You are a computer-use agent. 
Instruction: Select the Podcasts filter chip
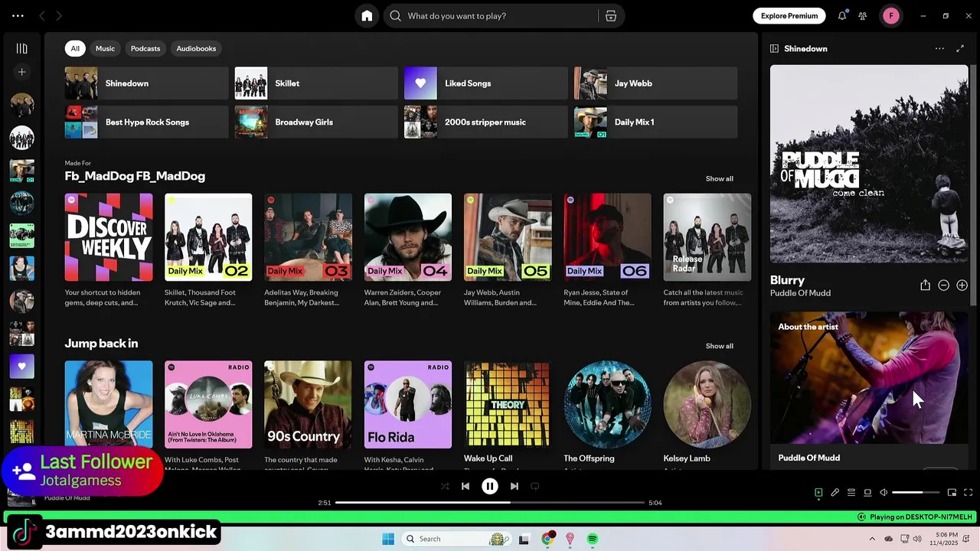point(145,48)
